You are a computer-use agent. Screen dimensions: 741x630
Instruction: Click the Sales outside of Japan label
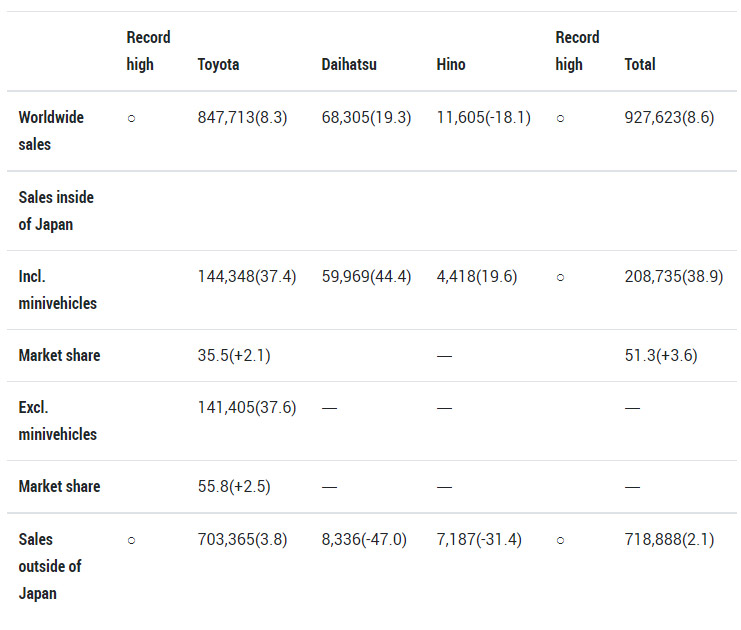tap(50, 566)
